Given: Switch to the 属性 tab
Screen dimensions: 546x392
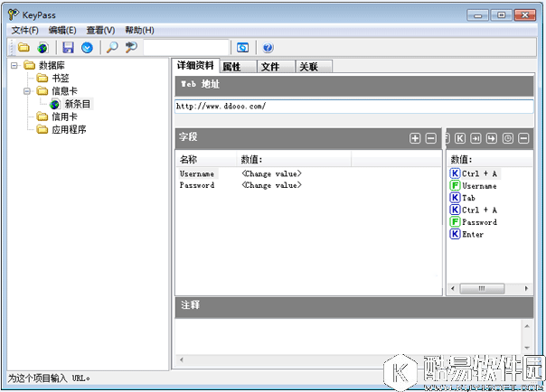Looking at the screenshot, I should coord(239,67).
